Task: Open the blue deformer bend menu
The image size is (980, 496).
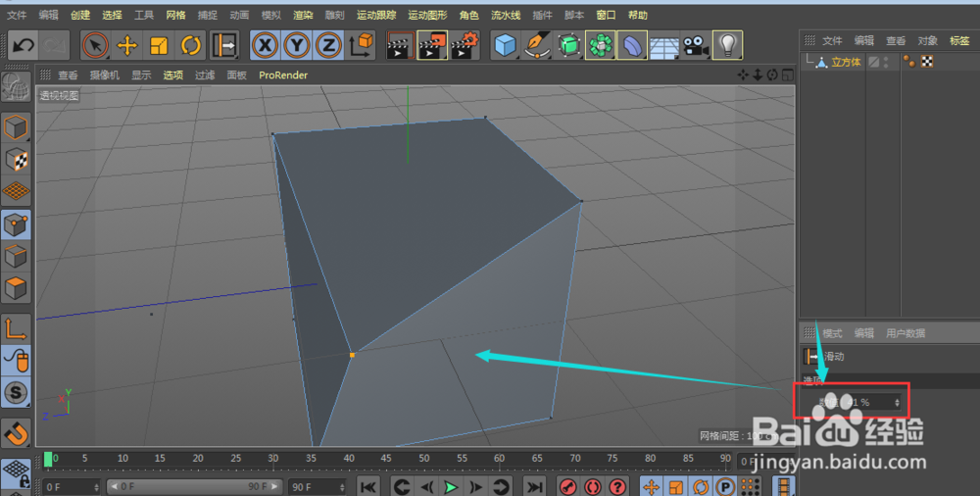Action: [x=632, y=45]
